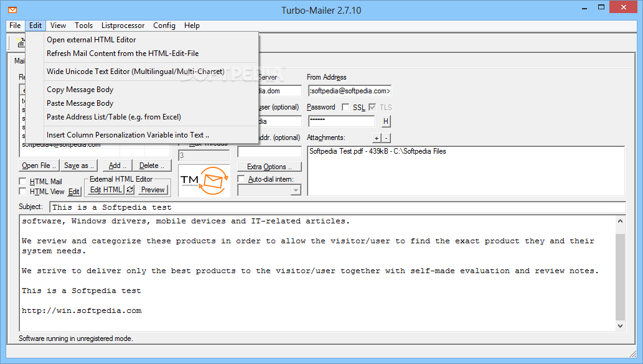The width and height of the screenshot is (643, 364).
Task: Click the Delete recipient button
Action: click(x=152, y=166)
